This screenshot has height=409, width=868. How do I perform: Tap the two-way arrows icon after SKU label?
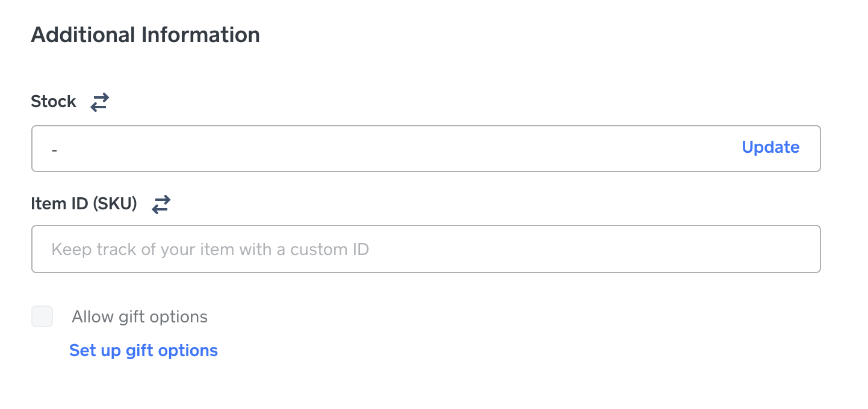coord(161,204)
